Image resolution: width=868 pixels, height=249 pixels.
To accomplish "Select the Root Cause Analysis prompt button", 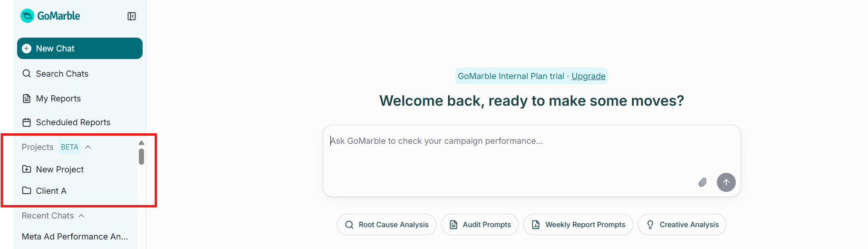I will [x=386, y=225].
